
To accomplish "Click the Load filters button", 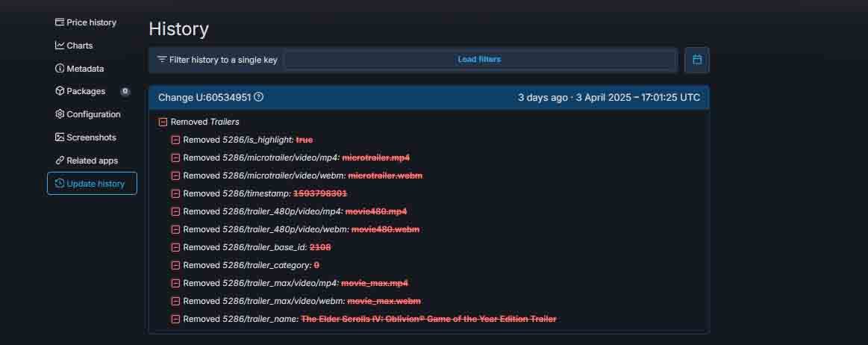I will click(479, 59).
